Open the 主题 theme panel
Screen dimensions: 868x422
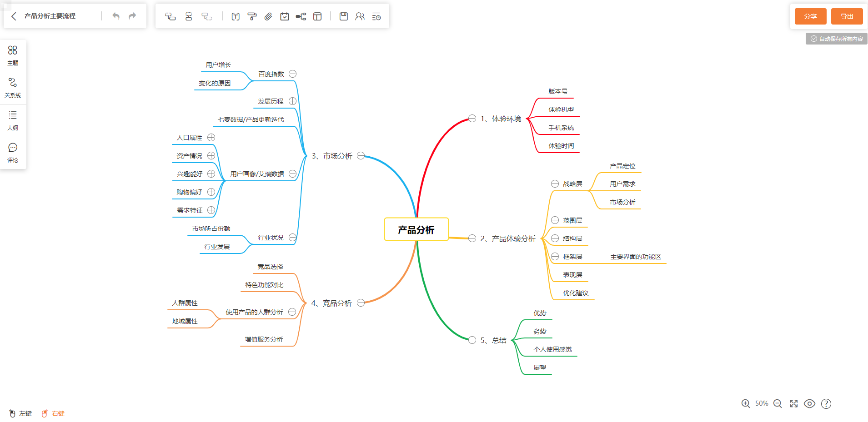(x=13, y=55)
